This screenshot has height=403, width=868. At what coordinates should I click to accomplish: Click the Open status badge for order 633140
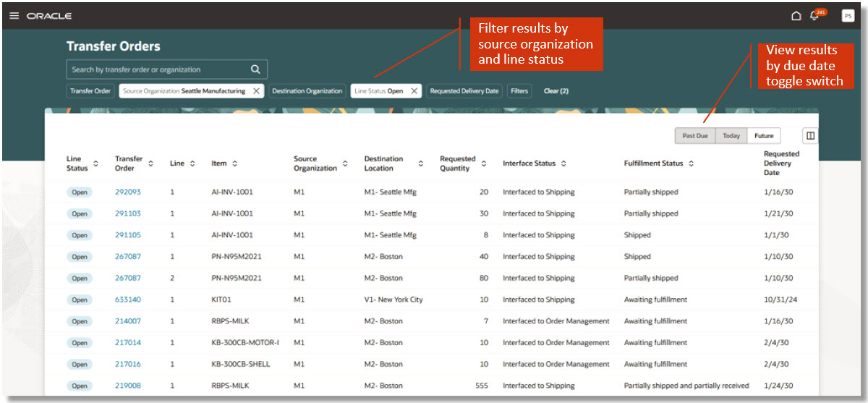point(80,300)
